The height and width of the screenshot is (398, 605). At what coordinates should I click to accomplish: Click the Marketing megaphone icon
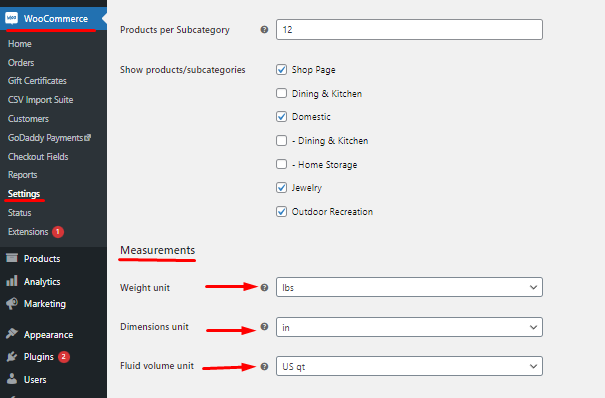(12, 304)
